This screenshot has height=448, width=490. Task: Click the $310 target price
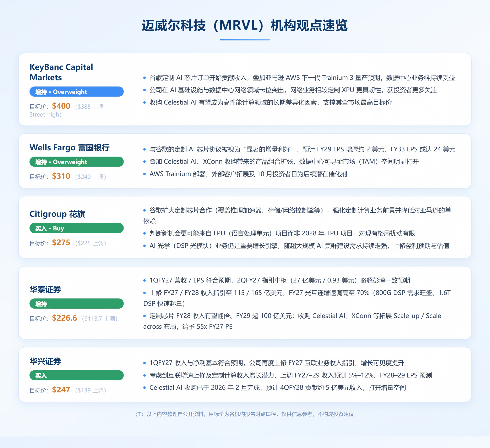[x=61, y=176]
